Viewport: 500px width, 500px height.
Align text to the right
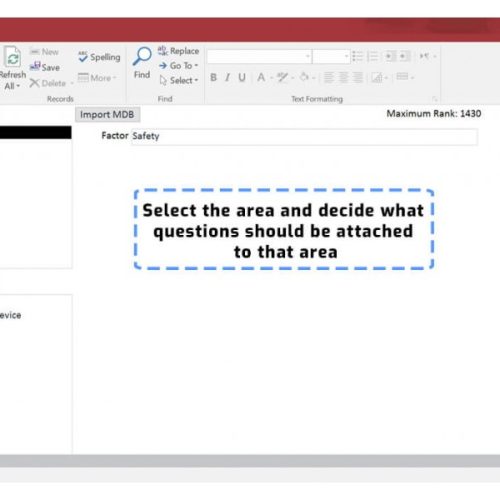pos(358,78)
